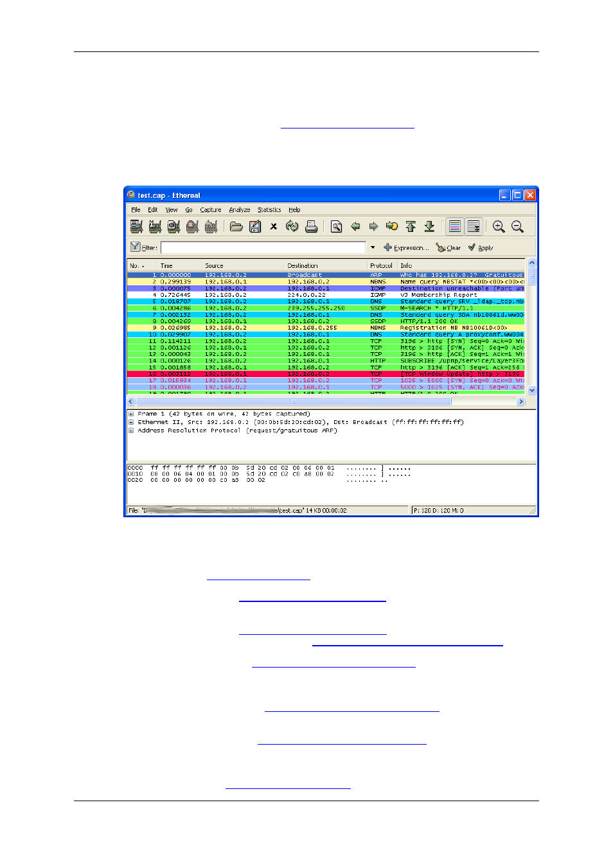Screen dimensions: 613x868
Task: Close this capture file X icon
Action: click(x=274, y=226)
